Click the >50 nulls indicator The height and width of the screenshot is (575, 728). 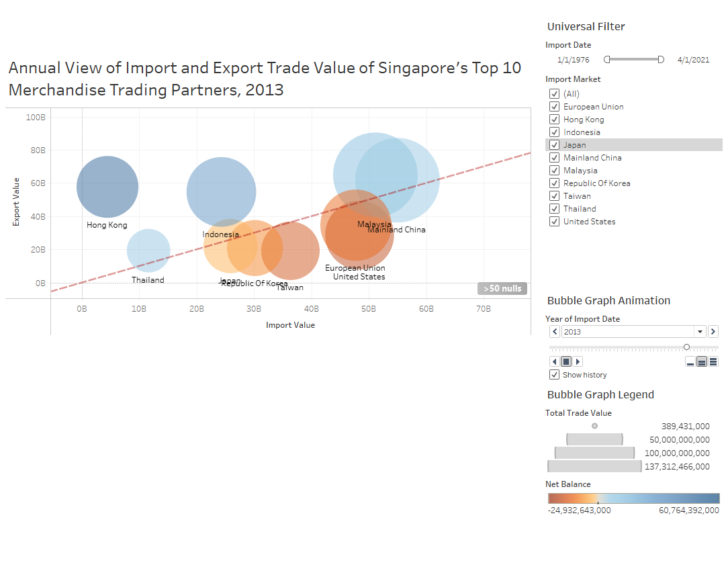(502, 288)
